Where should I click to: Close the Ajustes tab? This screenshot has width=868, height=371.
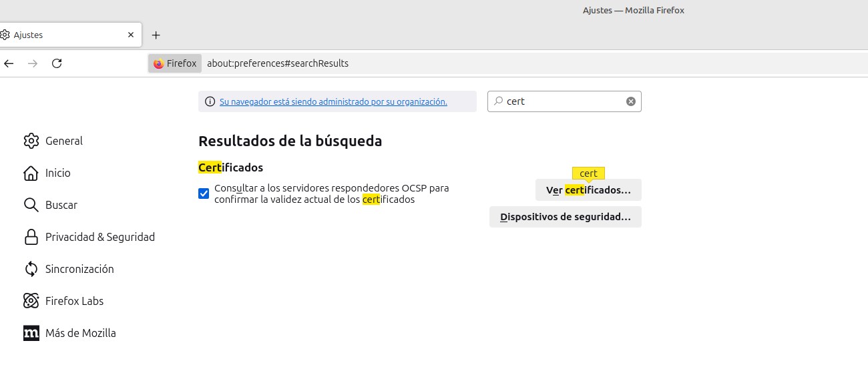coord(131,35)
